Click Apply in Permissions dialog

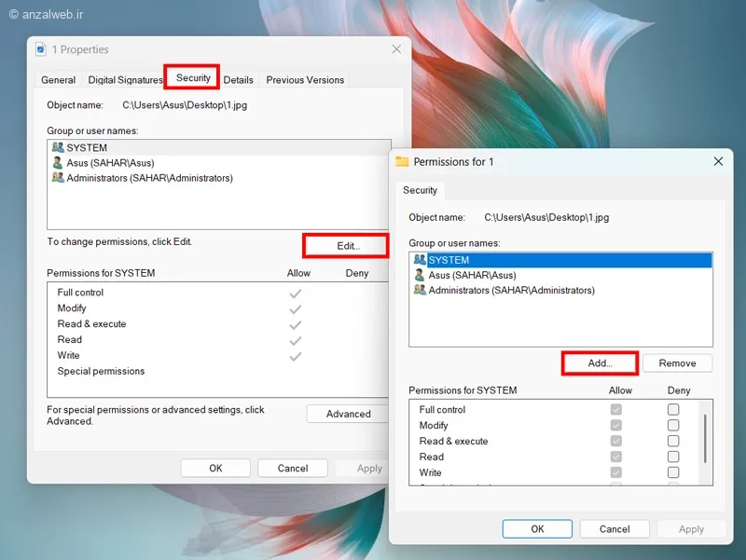691,529
